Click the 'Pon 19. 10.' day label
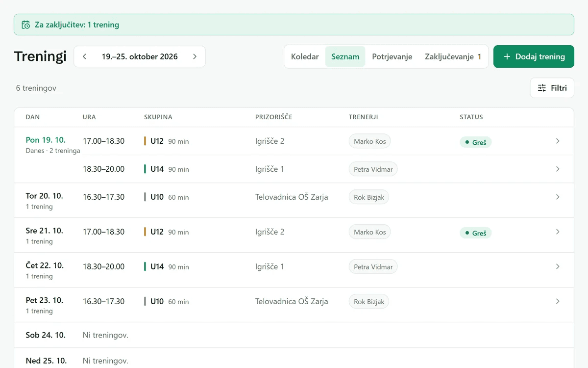The height and width of the screenshot is (368, 588). point(46,140)
